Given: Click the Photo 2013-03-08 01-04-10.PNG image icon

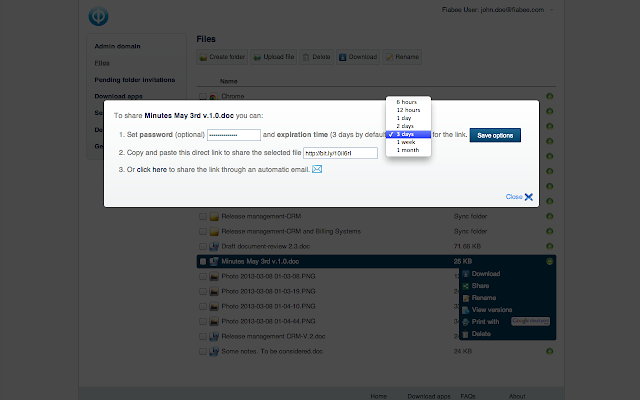Looking at the screenshot, I should (214, 307).
